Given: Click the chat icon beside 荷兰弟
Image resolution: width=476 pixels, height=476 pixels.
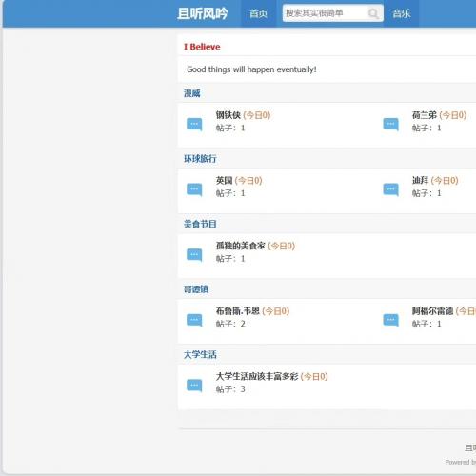Looking at the screenshot, I should (x=390, y=124).
